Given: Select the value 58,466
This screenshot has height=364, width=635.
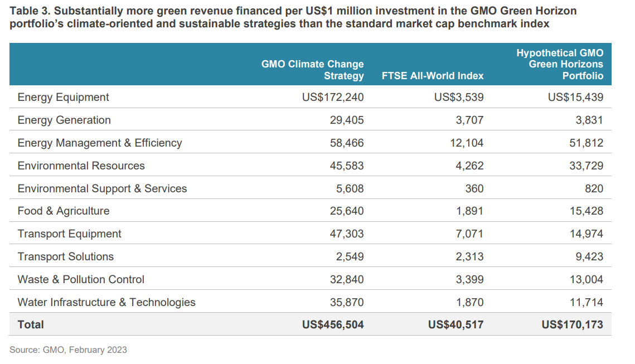Looking at the screenshot, I should (347, 143).
